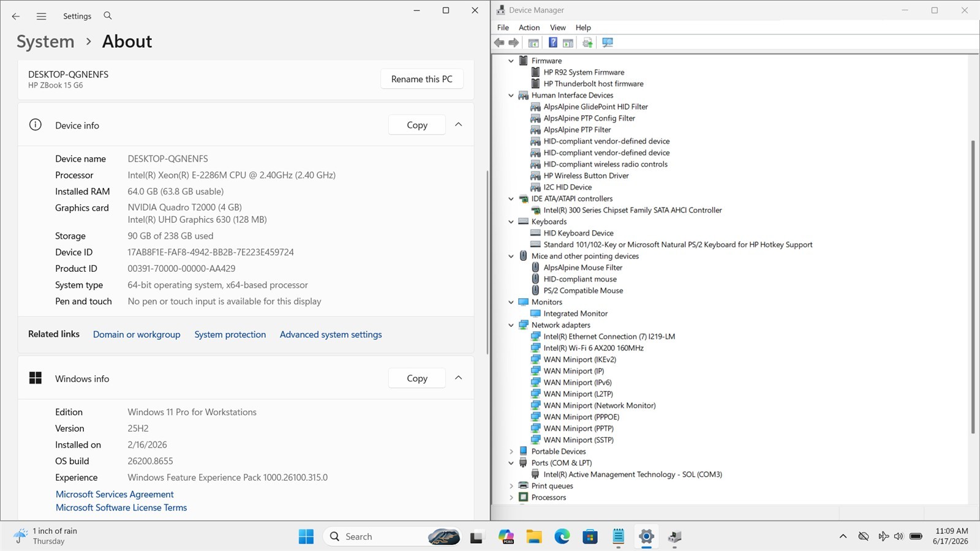The height and width of the screenshot is (551, 980).
Task: Click the Help question-mark toolbar icon
Action: (x=552, y=43)
